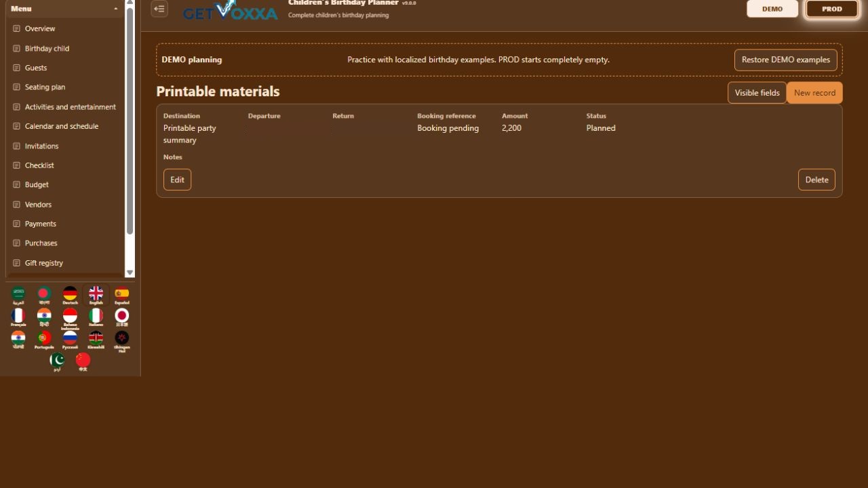The width and height of the screenshot is (868, 488).
Task: Pick the Klingon tlhIngan Hol icon
Action: (122, 341)
